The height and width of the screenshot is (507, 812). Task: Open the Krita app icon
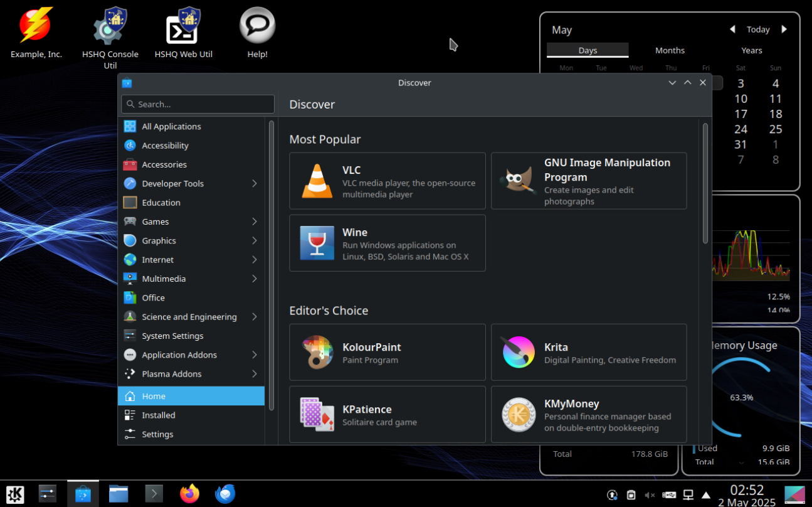[x=518, y=352]
